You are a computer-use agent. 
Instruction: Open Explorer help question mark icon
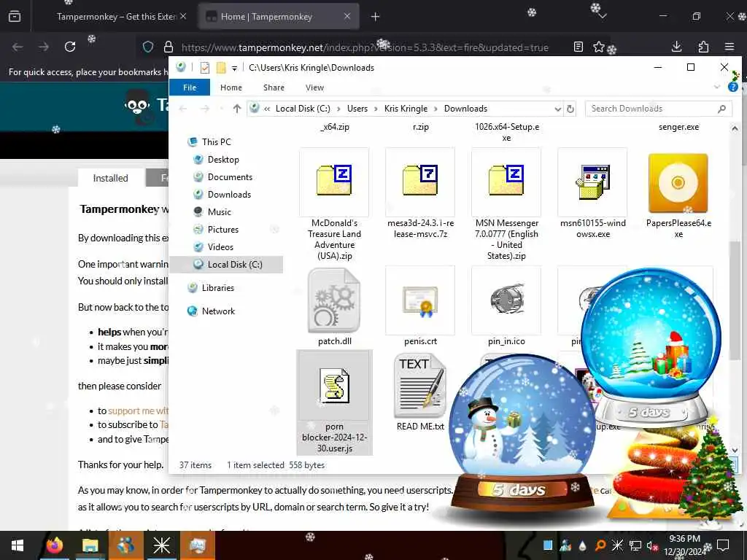(733, 87)
